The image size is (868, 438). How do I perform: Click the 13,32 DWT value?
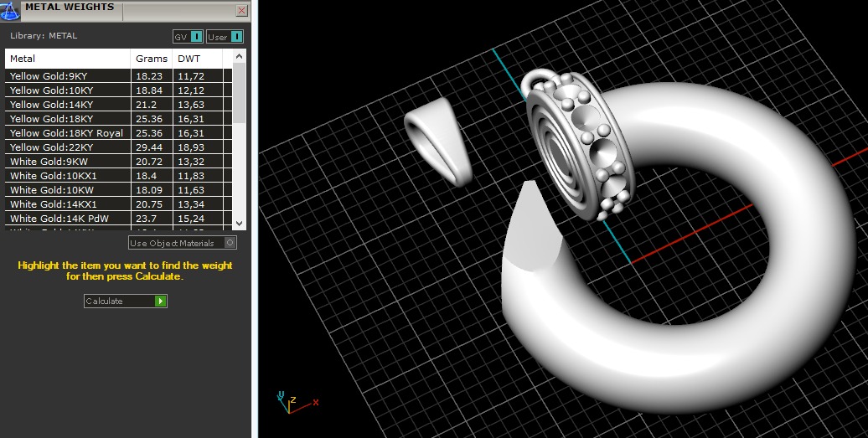click(191, 162)
